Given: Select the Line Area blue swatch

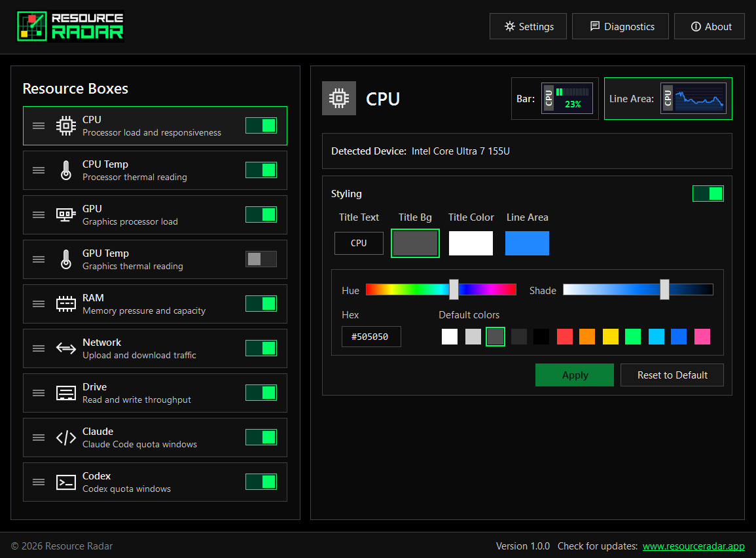Looking at the screenshot, I should tap(527, 243).
